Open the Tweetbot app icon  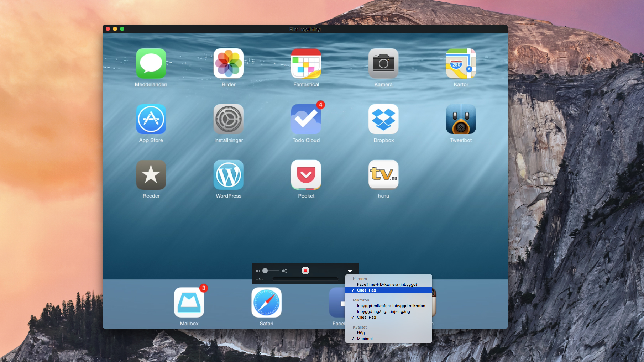[x=461, y=119]
